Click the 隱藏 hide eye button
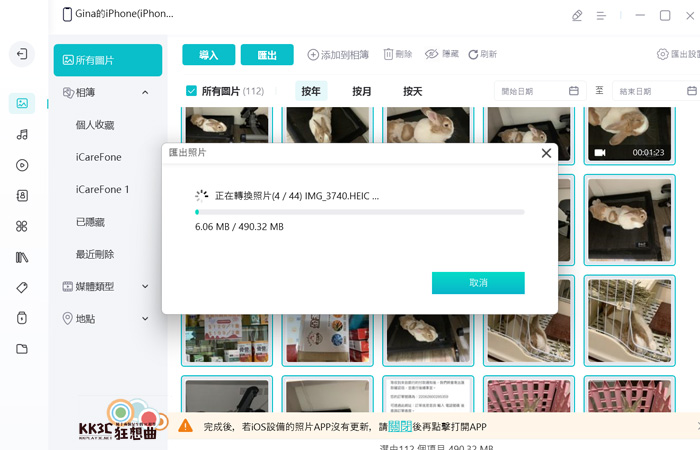Viewport: 700px width, 450px height. click(x=442, y=54)
